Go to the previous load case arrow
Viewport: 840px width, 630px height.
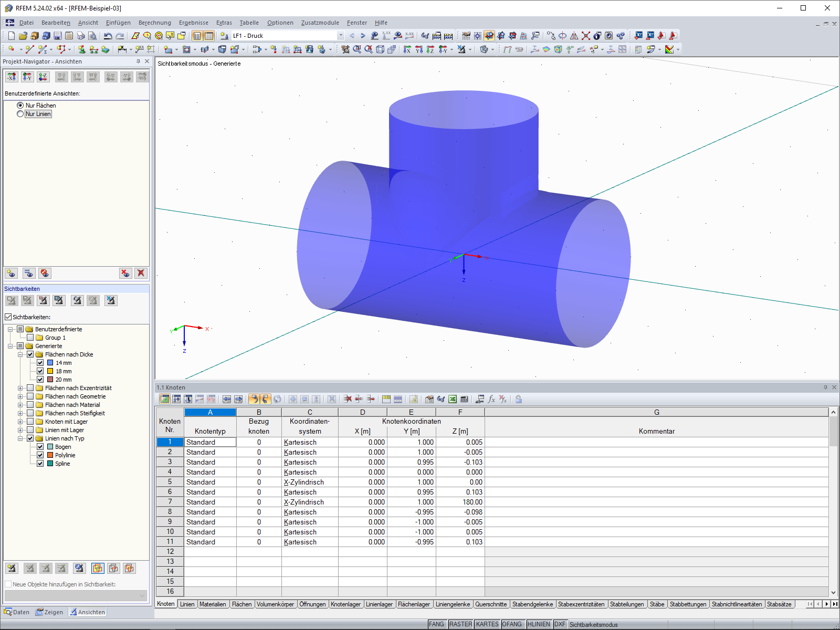click(352, 36)
